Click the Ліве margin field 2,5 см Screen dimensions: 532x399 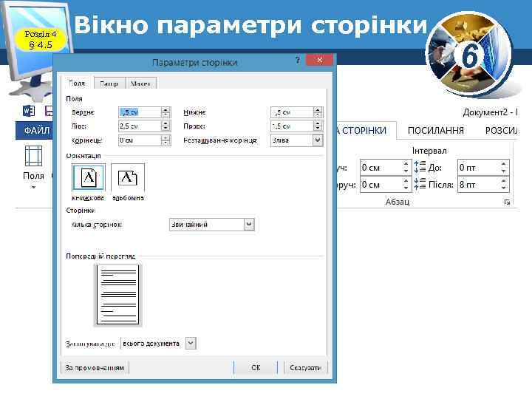click(x=140, y=126)
